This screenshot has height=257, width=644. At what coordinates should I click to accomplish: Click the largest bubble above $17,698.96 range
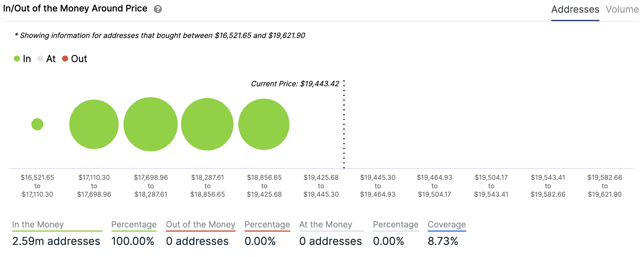pos(151,124)
